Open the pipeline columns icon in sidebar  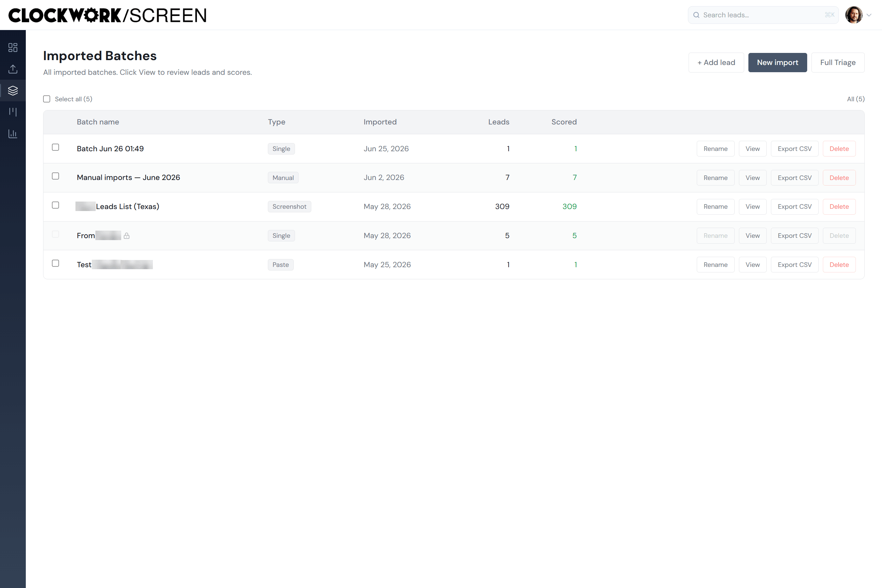13,112
